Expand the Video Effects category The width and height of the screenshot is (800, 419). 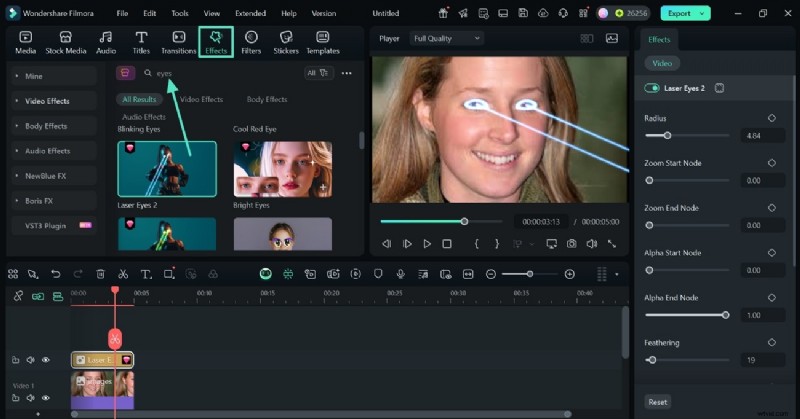point(54,101)
